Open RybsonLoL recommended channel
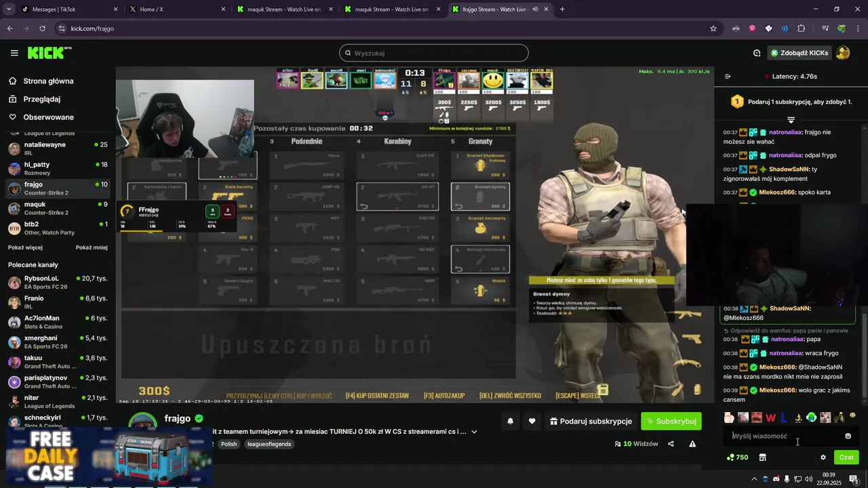868x488 pixels. [x=58, y=283]
